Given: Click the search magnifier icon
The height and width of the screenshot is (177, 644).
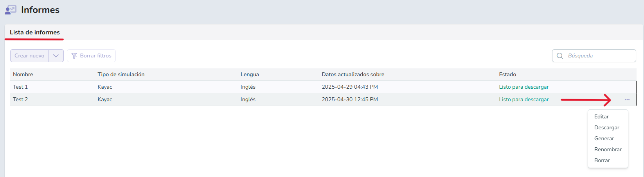Looking at the screenshot, I should point(560,56).
